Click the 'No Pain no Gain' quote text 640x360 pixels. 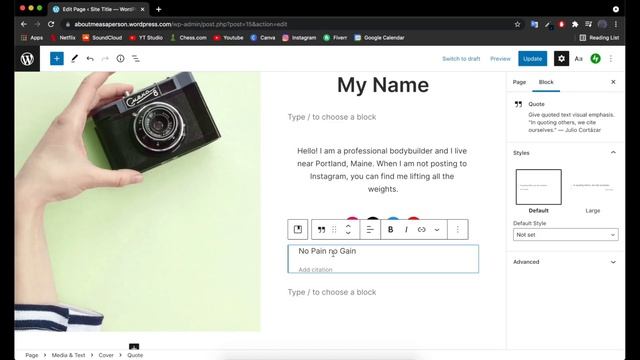point(327,251)
